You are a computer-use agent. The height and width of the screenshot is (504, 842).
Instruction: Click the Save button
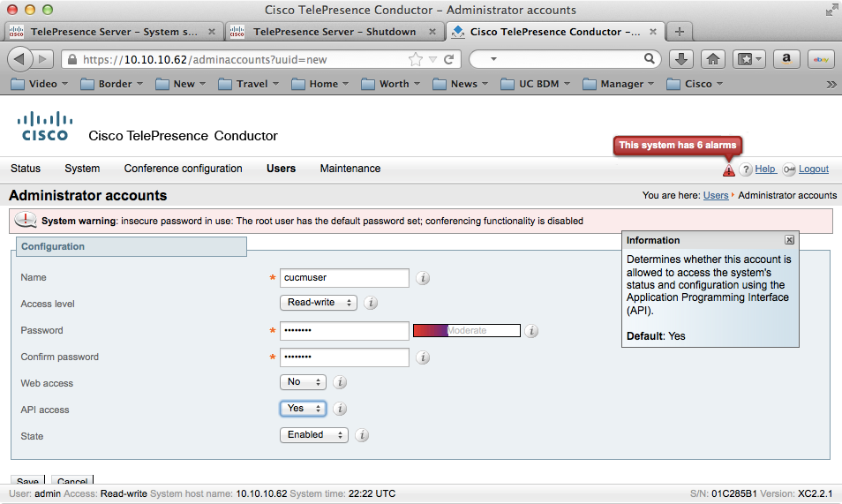coord(27,481)
